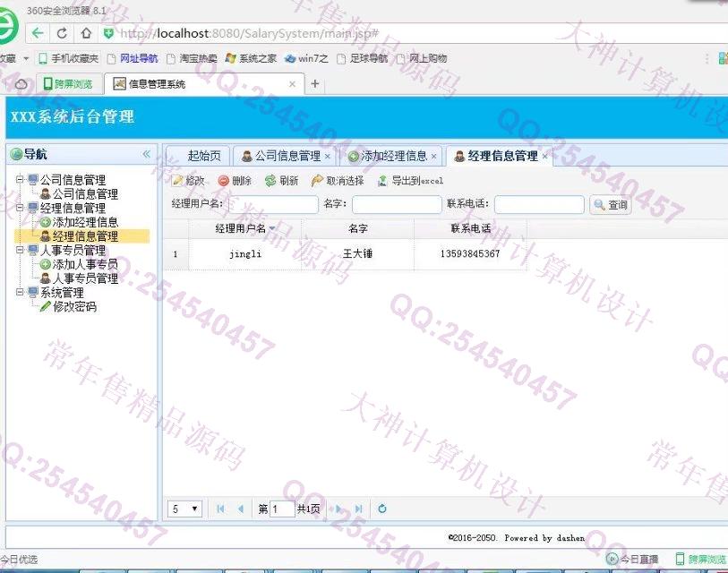Open the 手机收藏夹 bookmark

69,58
